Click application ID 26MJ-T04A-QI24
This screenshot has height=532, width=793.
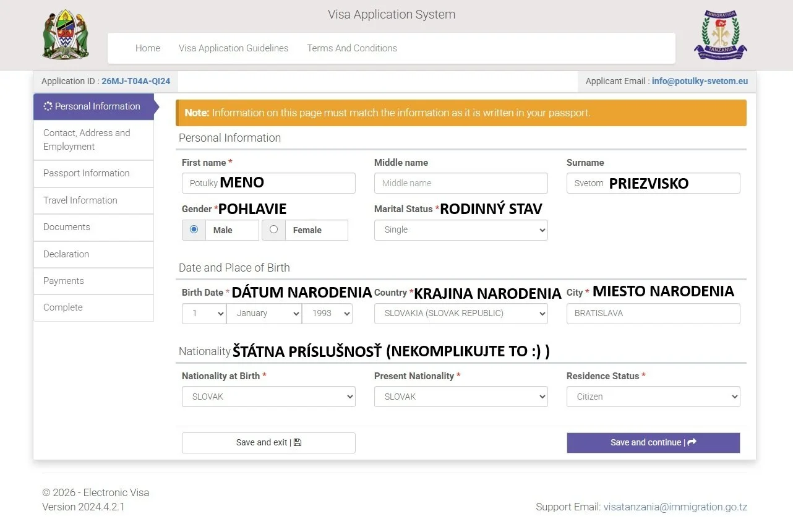click(x=136, y=81)
